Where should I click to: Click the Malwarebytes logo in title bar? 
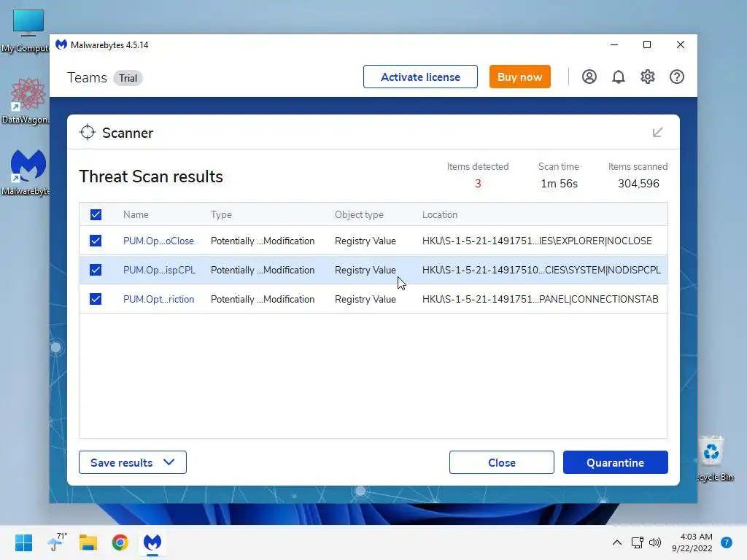(x=61, y=44)
